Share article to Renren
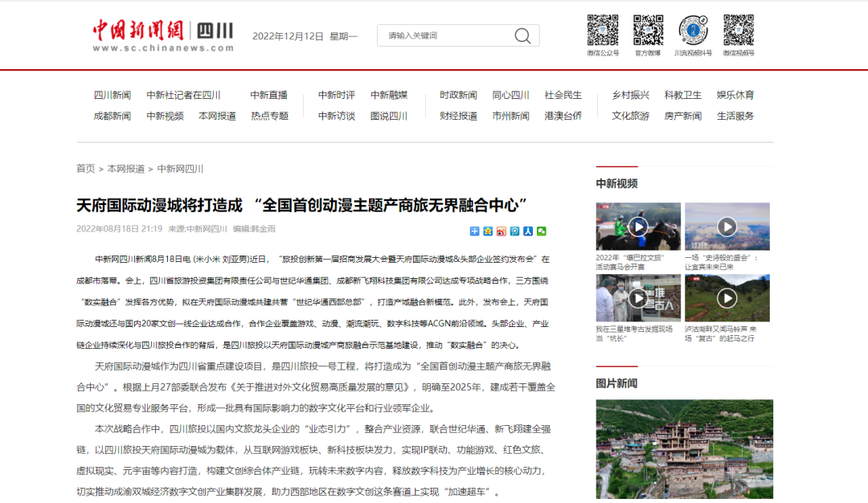This screenshot has width=868, height=503. (x=526, y=232)
